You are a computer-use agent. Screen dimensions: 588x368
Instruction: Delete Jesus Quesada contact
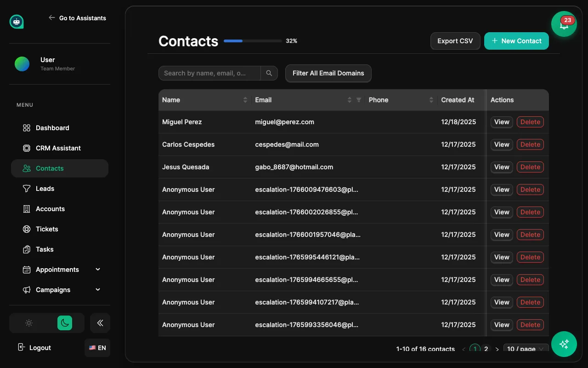(x=530, y=167)
